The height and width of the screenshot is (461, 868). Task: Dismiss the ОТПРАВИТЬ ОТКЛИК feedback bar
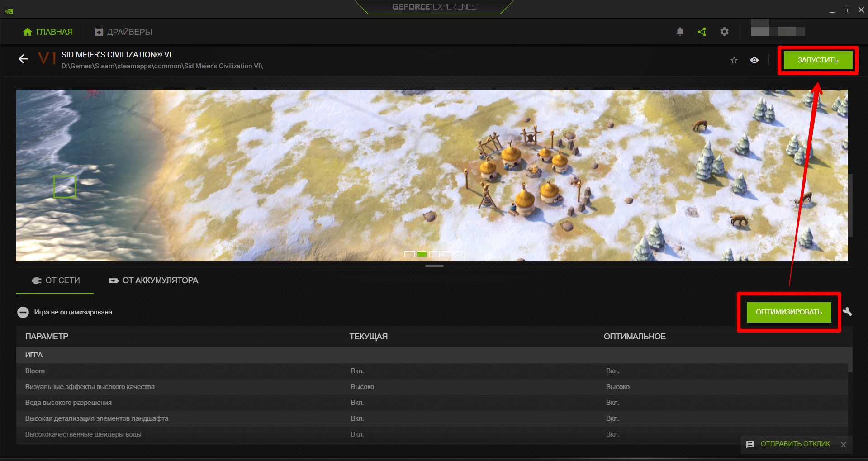point(844,445)
